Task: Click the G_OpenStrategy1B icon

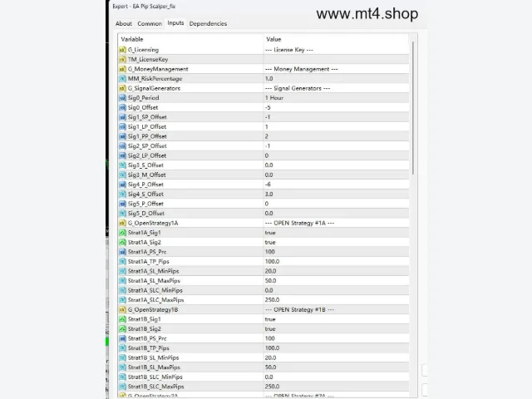Action: pos(122,310)
